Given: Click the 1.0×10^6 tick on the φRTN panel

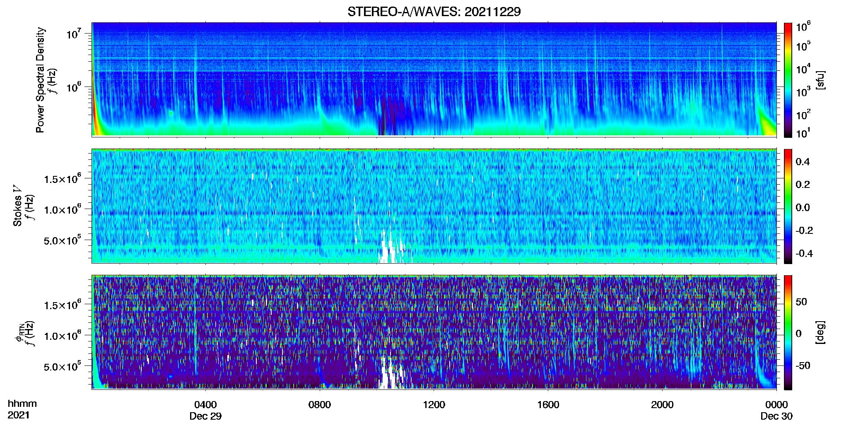Looking at the screenshot, I should [x=63, y=336].
